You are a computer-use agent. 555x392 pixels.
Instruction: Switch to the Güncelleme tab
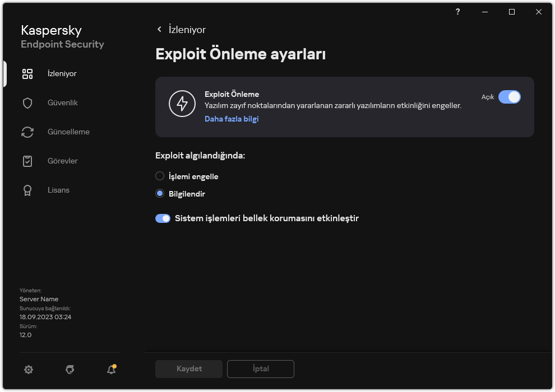coord(63,132)
